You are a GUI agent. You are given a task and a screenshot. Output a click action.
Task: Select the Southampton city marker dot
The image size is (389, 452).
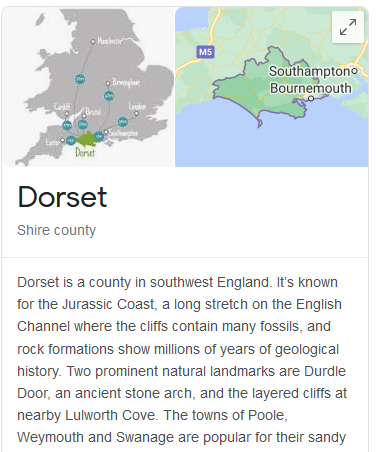354,71
